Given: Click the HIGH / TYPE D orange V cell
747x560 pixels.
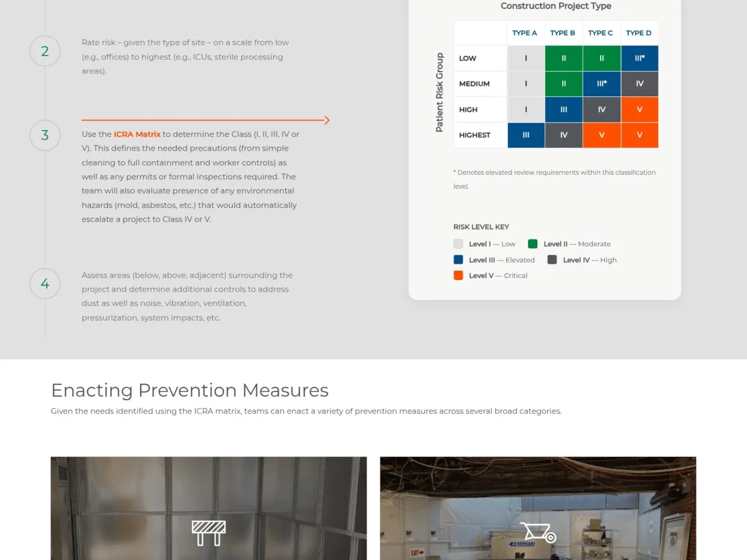Looking at the screenshot, I should click(x=640, y=110).
